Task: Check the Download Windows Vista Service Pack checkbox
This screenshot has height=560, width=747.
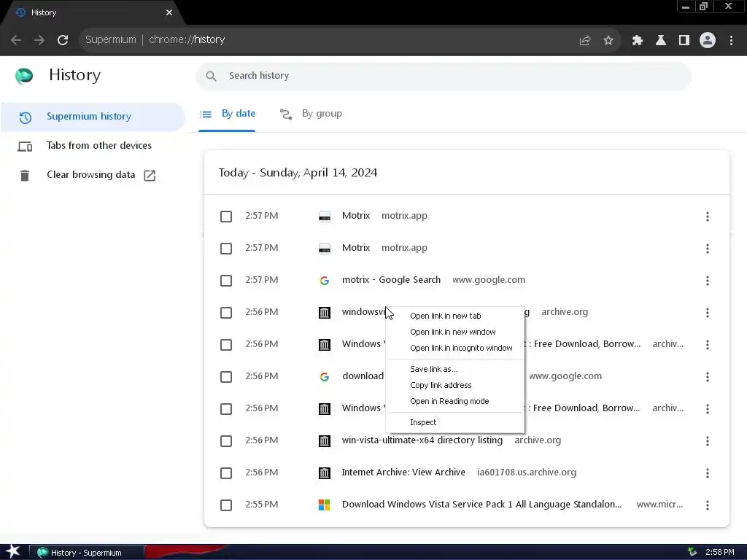Action: (226, 505)
